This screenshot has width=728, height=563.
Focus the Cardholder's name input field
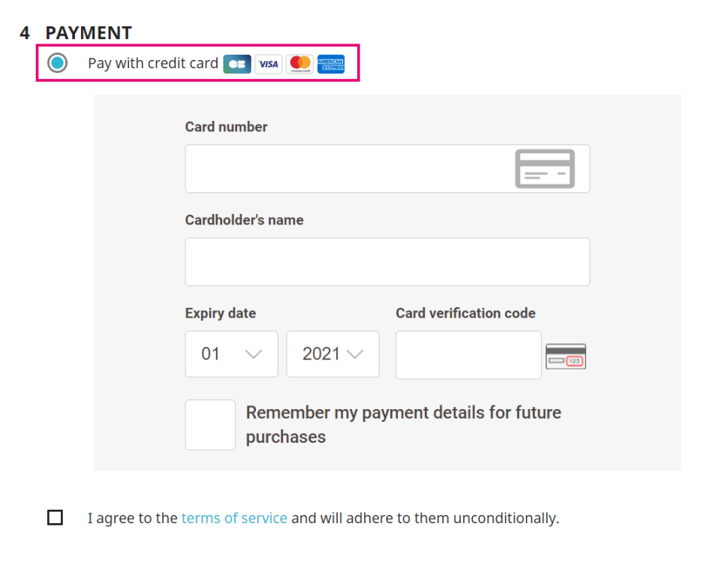pos(387,262)
